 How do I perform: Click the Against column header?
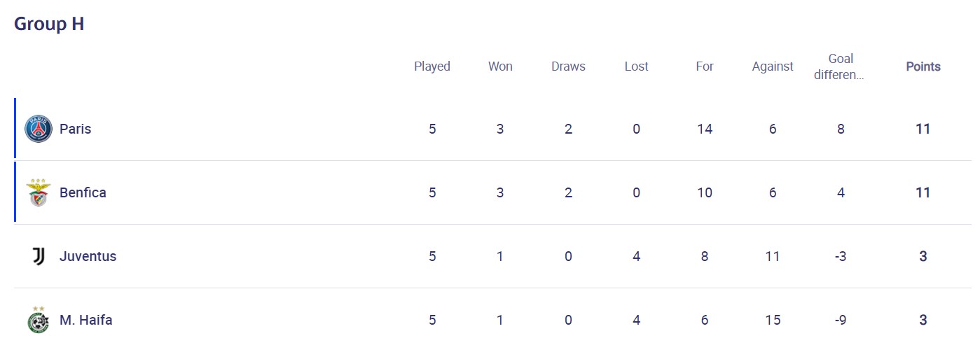pyautogui.click(x=772, y=67)
